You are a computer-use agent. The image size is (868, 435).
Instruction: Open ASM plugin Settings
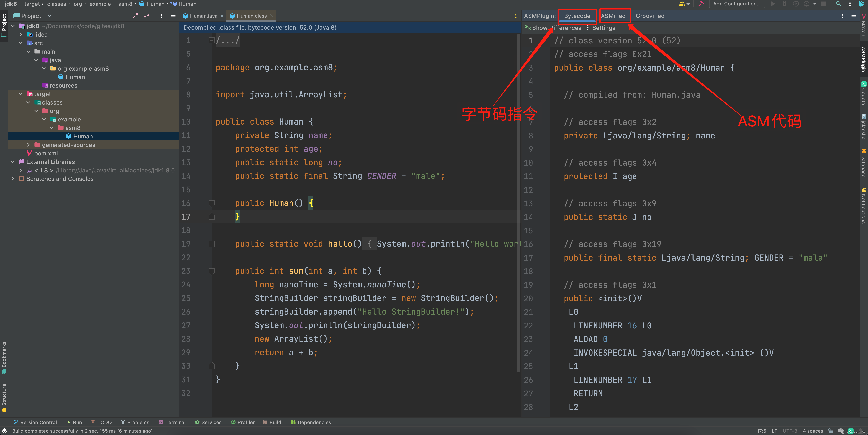click(x=603, y=28)
